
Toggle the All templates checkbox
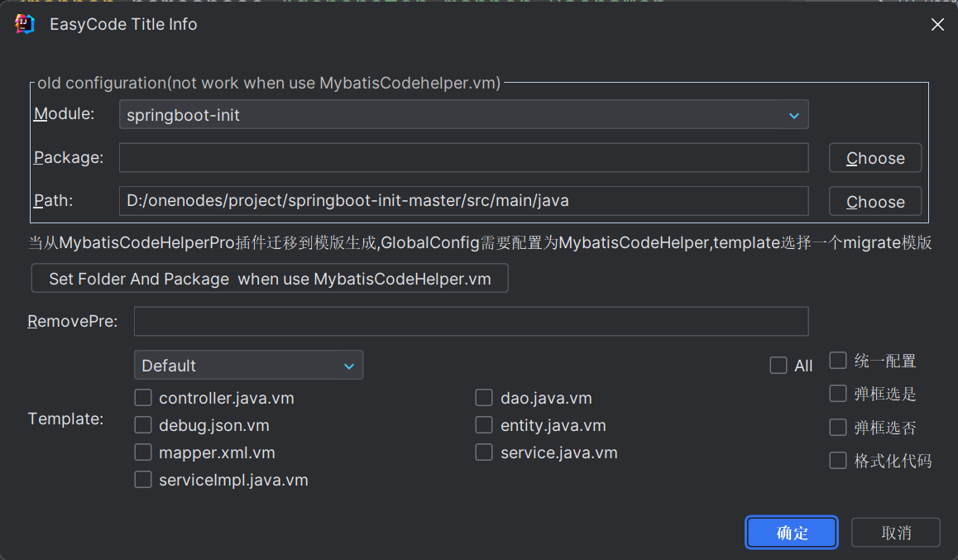[778, 365]
